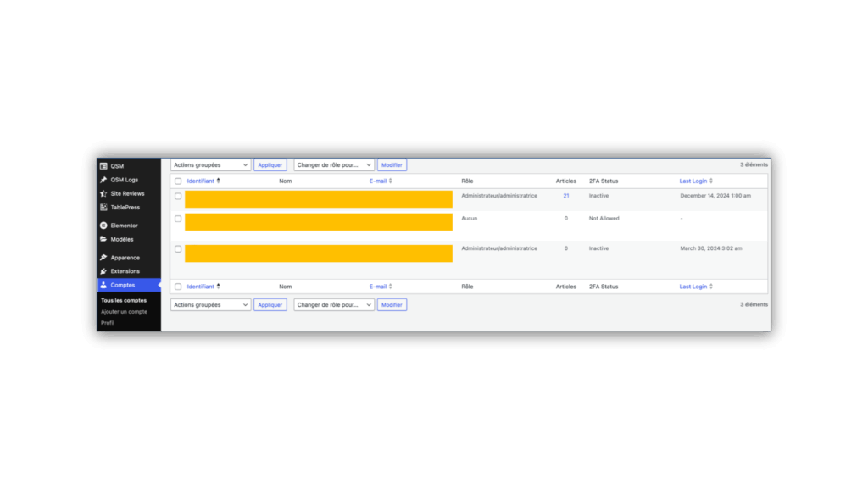Click the top Nom column header
Viewport: 868px width, 490px height.
tap(285, 181)
